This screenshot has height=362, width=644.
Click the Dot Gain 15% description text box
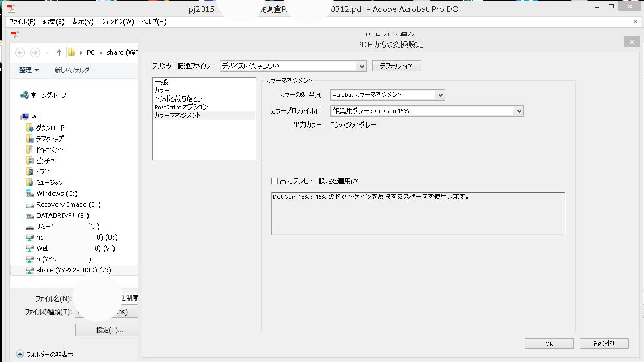[418, 213]
